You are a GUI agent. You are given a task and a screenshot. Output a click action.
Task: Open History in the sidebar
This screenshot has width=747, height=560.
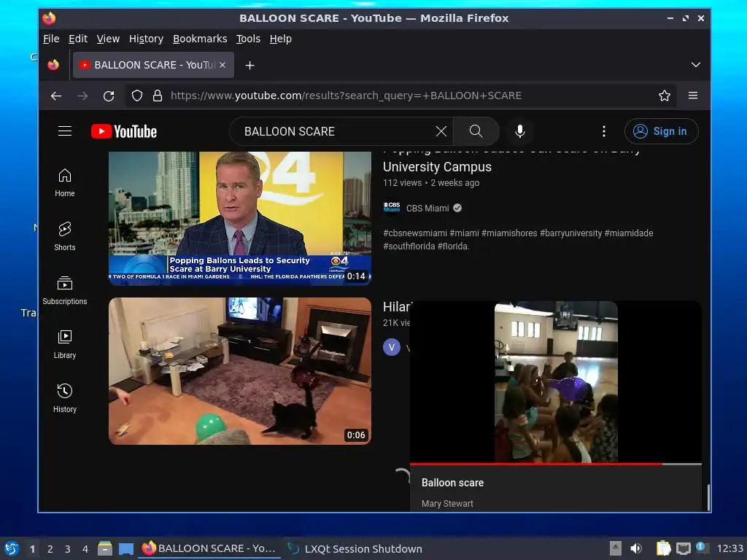tap(65, 398)
